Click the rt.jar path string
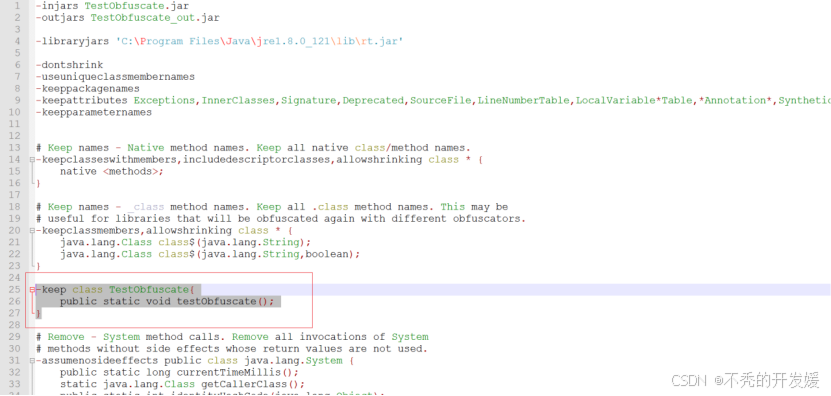The height and width of the screenshot is (396, 831). click(260, 41)
